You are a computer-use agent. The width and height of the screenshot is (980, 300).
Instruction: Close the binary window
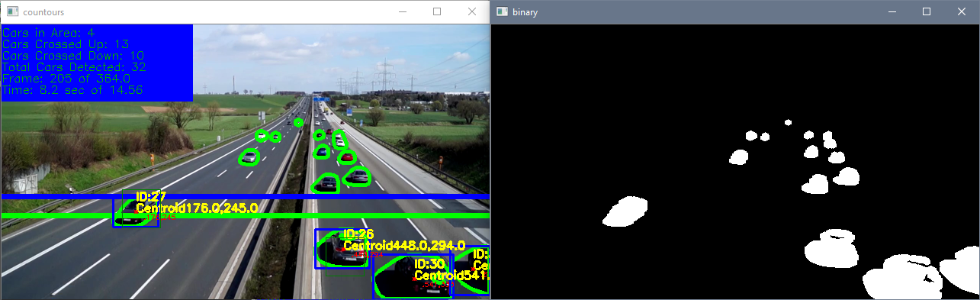(x=962, y=12)
